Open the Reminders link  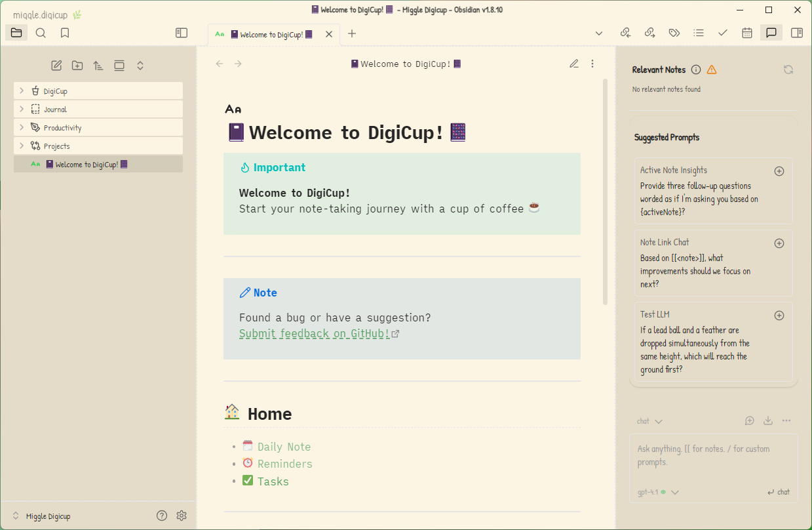point(284,464)
